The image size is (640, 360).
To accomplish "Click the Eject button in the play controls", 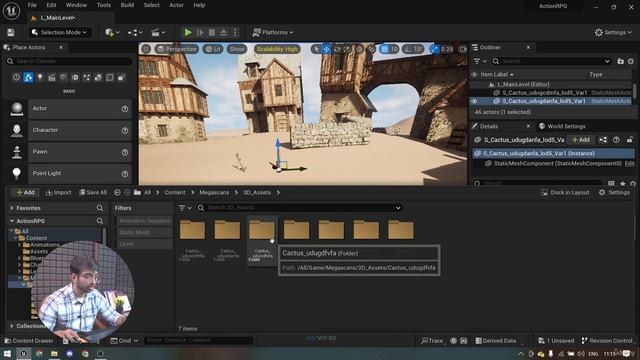I will pyautogui.click(x=223, y=32).
